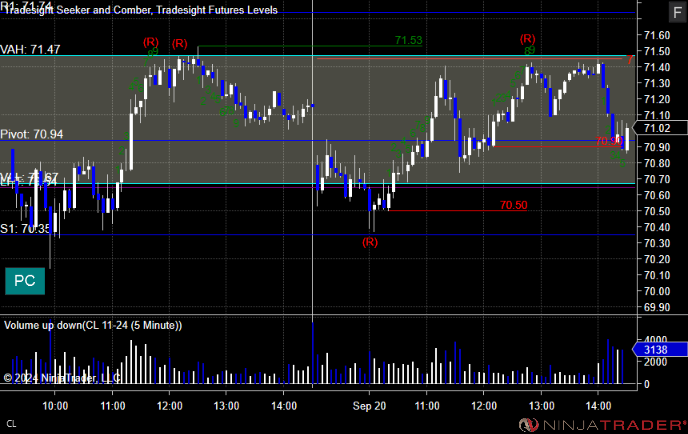The width and height of the screenshot is (688, 434).
Task: Click the NinjaTrader logo at the bottom right
Action: [602, 425]
